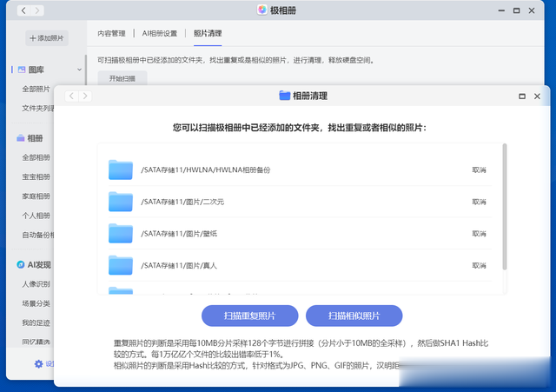556x392 pixels.
Task: Click folder icon for HWLNA相册备份
Action: [121, 169]
